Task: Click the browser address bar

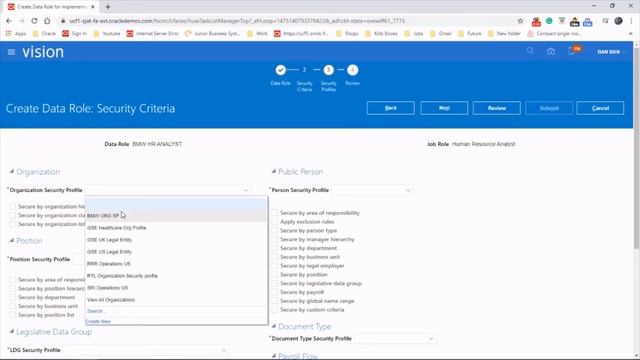Action: 286,21
